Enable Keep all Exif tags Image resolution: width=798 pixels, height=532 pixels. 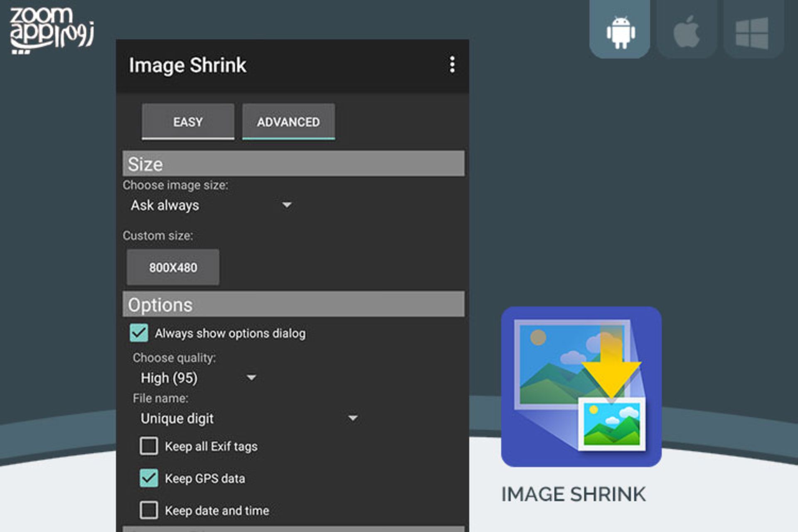[x=149, y=446]
